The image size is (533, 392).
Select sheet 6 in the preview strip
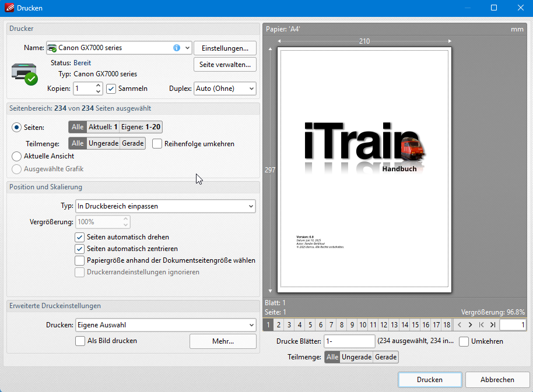click(321, 325)
